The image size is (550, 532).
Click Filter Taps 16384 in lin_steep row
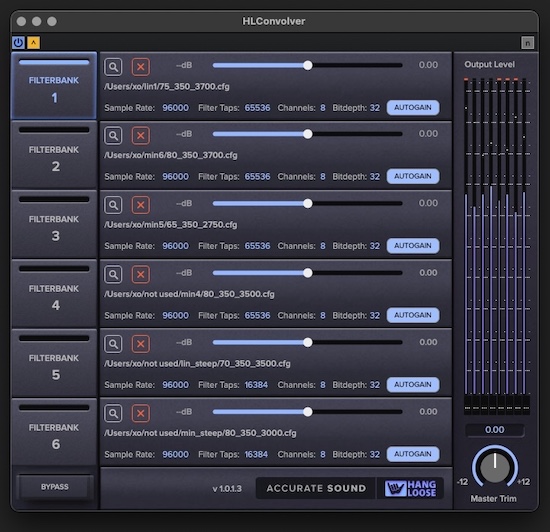(x=256, y=385)
